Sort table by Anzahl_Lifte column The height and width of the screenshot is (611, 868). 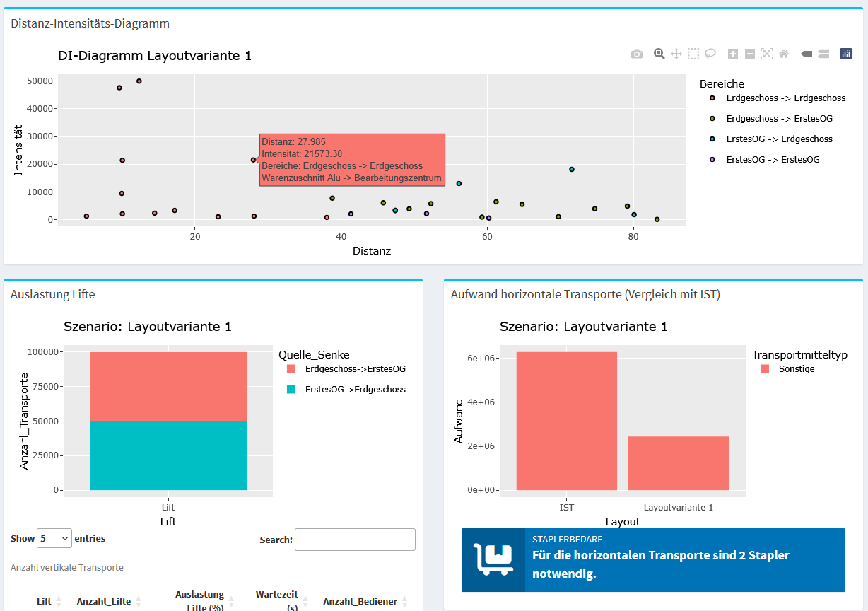[104, 601]
